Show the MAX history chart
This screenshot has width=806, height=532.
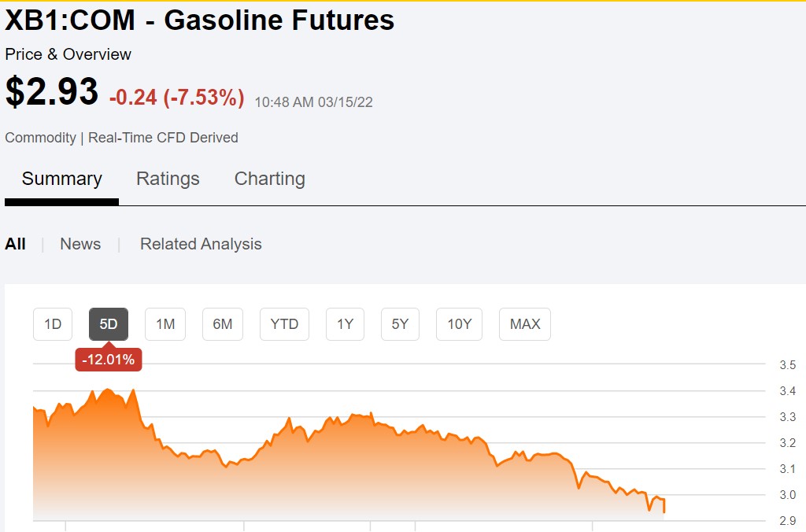point(525,324)
